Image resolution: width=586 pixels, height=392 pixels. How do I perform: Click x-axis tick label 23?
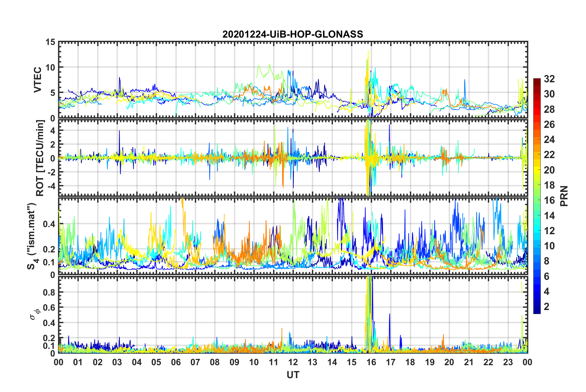[x=508, y=362]
